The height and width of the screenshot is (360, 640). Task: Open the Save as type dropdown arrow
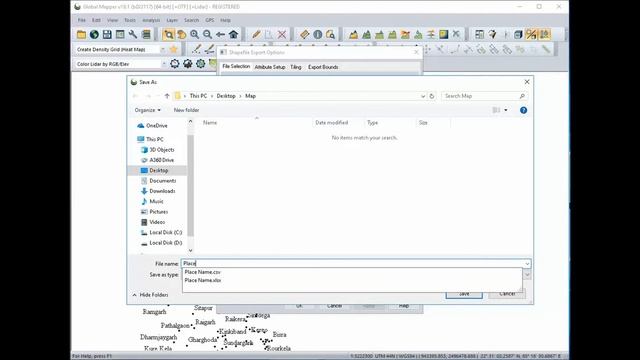[527, 275]
